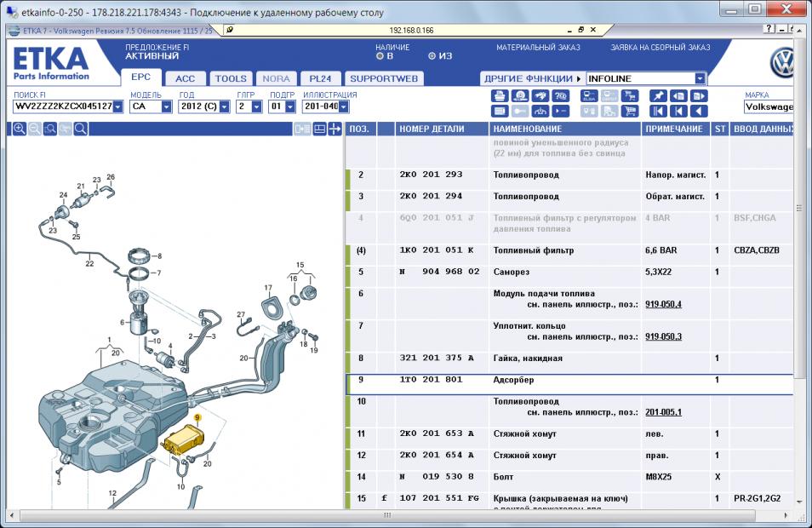Click the restore icon on the remote session bar
The width and height of the screenshot is (812, 528).
click(581, 30)
